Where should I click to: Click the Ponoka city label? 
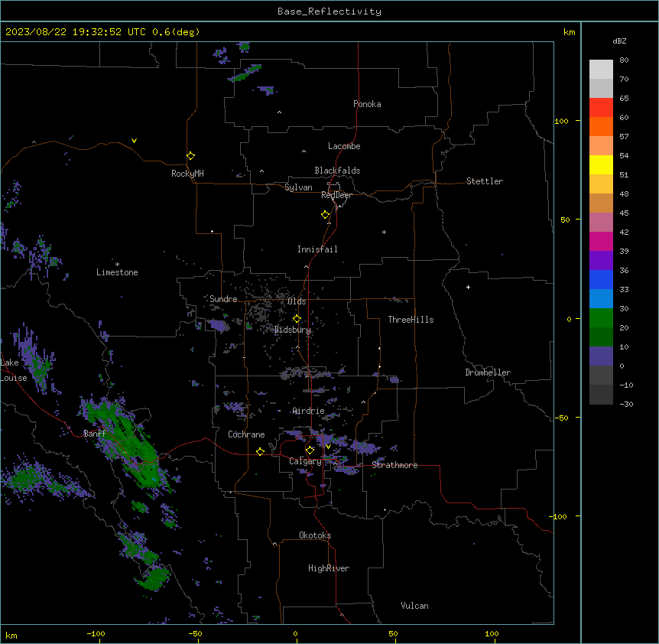tap(367, 104)
